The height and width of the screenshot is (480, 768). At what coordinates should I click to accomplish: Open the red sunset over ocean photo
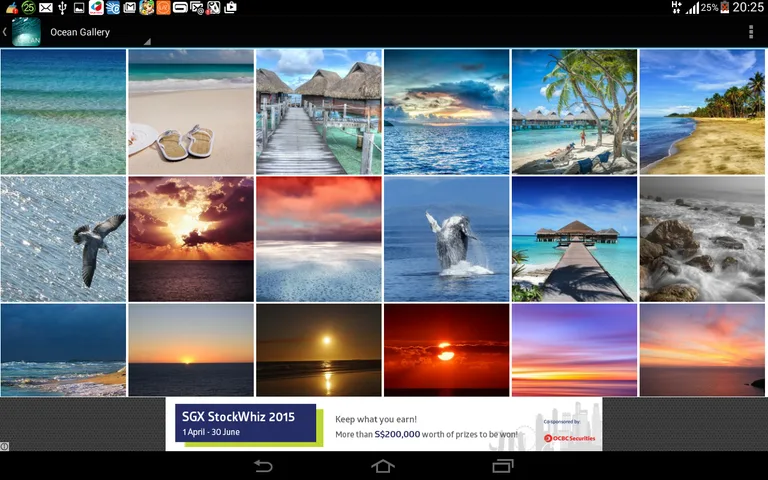pos(446,350)
